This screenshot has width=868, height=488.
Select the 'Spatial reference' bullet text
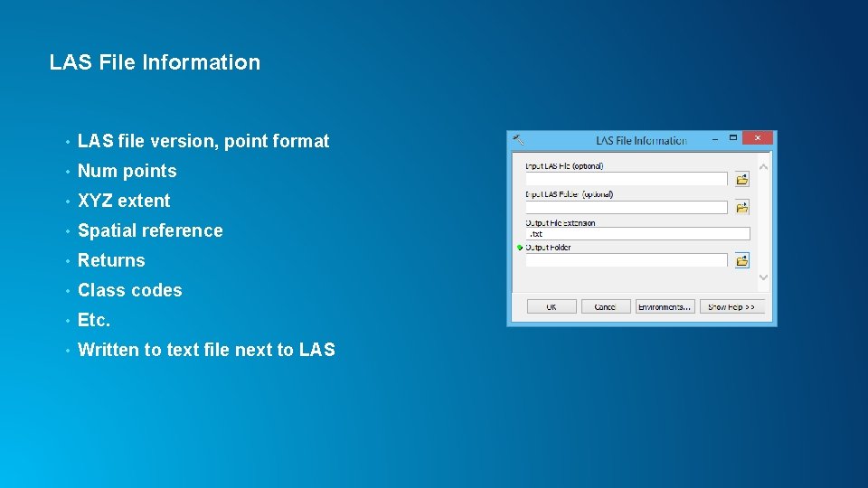(x=150, y=230)
